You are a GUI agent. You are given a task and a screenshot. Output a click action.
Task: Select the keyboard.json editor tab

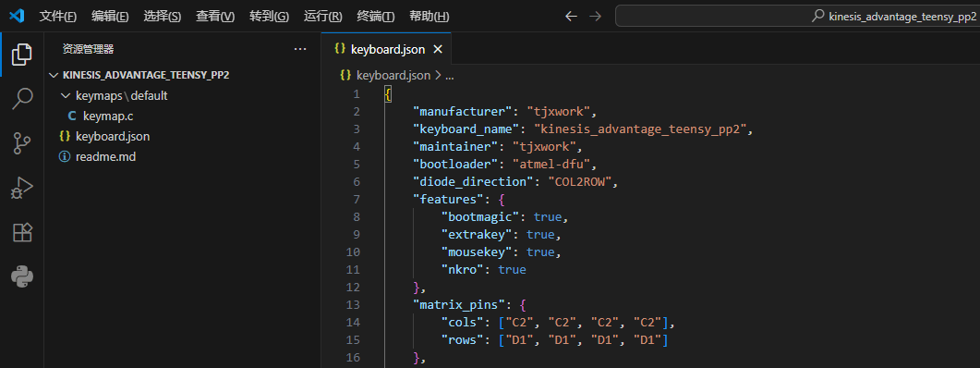tap(386, 49)
